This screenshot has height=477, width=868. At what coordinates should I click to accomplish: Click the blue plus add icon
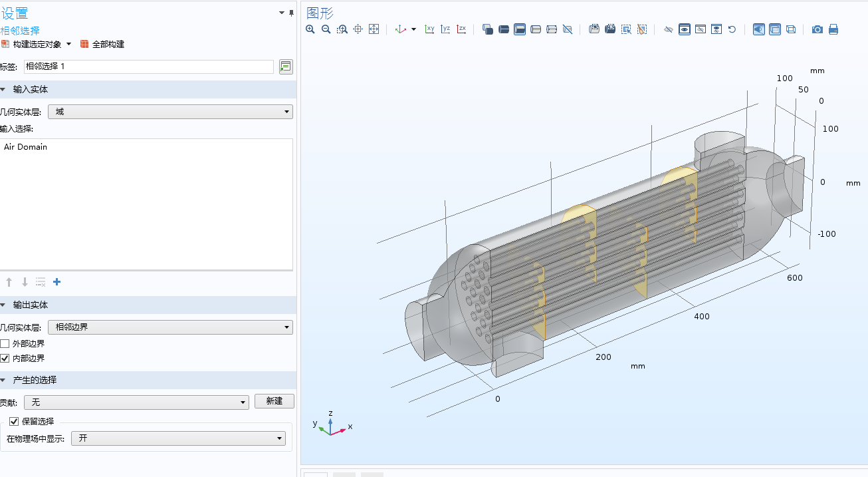pyautogui.click(x=56, y=282)
